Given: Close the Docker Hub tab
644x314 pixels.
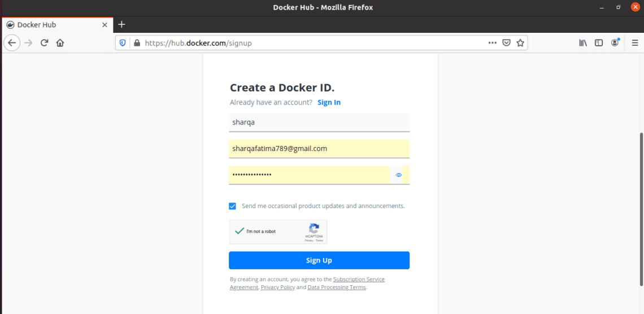Looking at the screenshot, I should tap(105, 25).
